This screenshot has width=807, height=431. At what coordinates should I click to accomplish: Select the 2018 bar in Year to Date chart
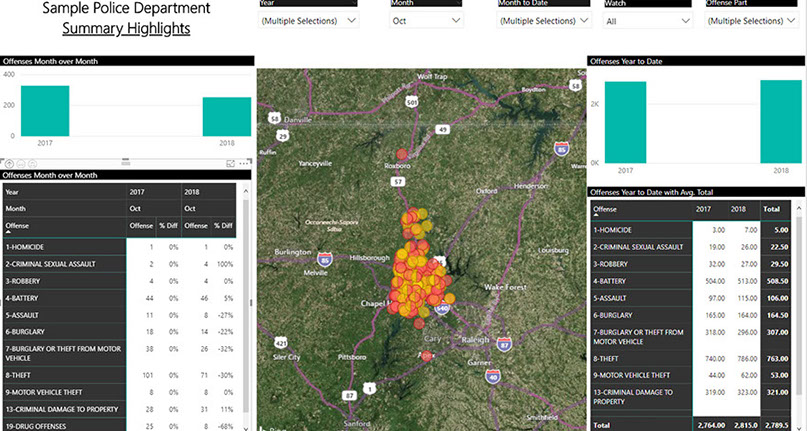coord(779,121)
